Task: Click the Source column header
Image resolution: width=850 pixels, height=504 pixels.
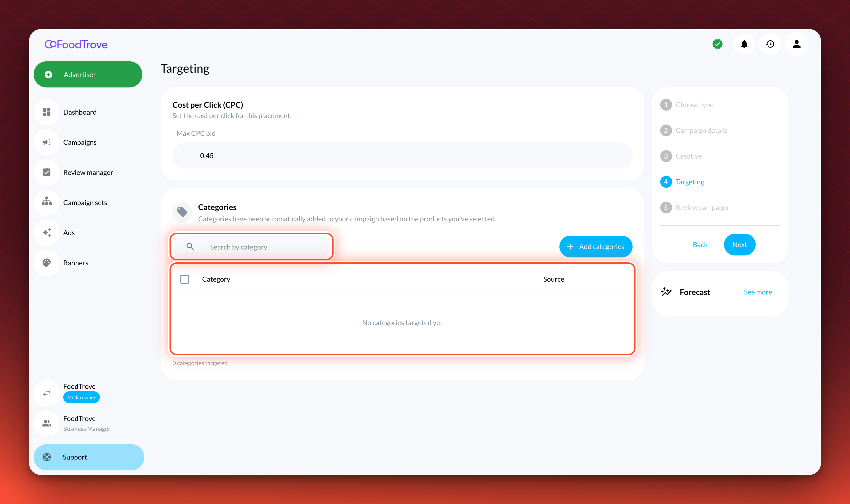Action: (x=553, y=279)
